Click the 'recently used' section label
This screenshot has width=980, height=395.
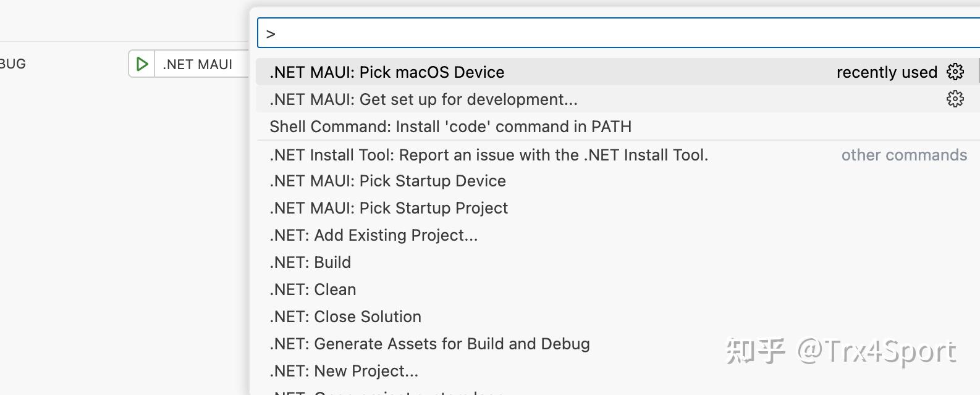(x=887, y=72)
